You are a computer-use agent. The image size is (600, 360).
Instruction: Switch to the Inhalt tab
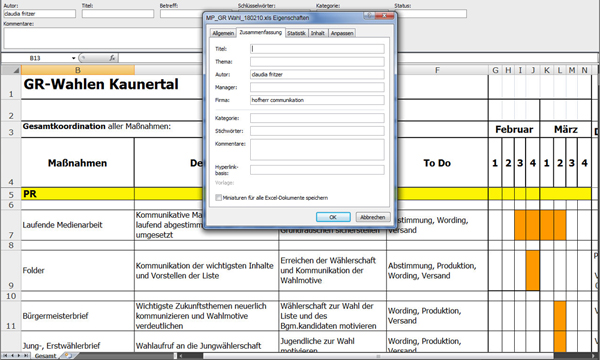[x=318, y=33]
